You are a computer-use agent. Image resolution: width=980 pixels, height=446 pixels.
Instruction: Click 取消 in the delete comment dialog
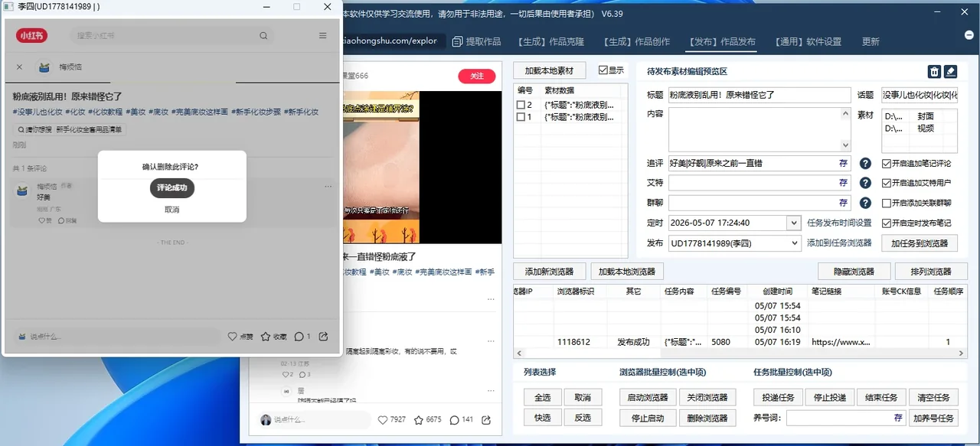click(171, 210)
